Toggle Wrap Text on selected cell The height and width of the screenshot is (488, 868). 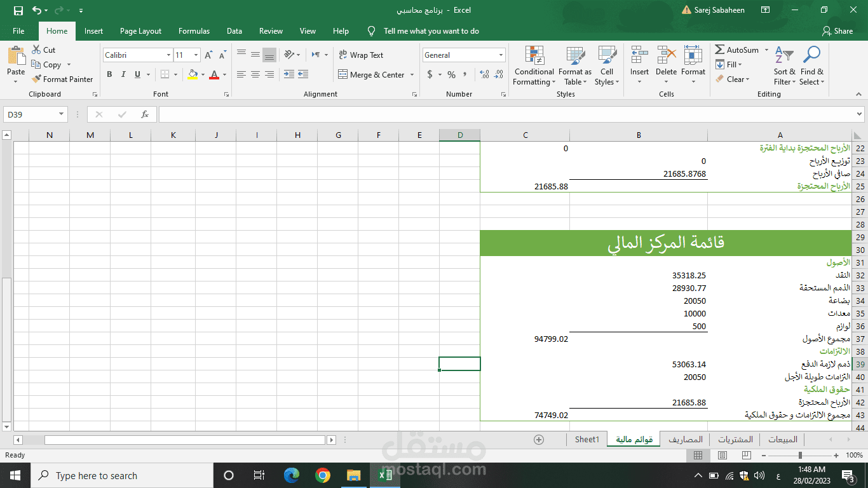point(361,55)
